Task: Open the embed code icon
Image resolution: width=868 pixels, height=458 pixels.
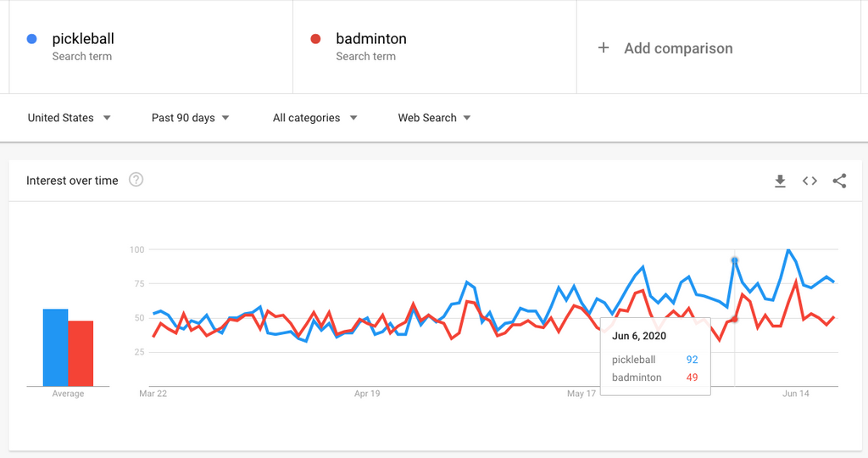Action: [810, 181]
